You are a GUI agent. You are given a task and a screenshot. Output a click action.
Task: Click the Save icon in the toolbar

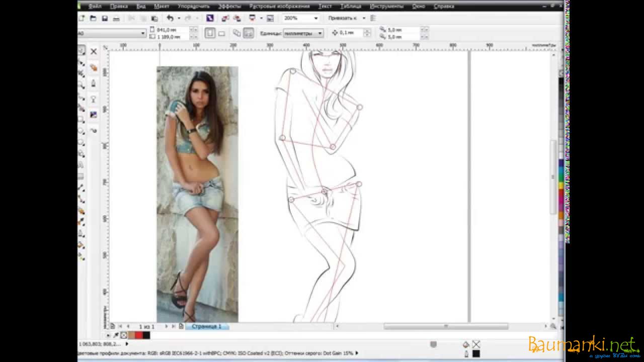(x=105, y=18)
